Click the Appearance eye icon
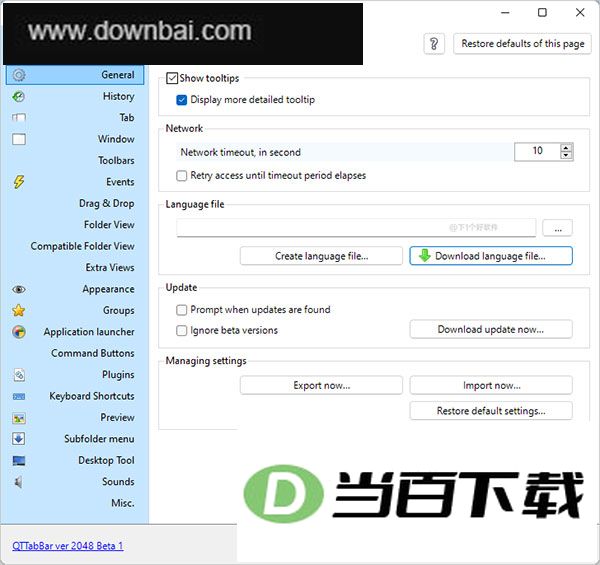Viewport: 600px width, 565px height. click(19, 289)
